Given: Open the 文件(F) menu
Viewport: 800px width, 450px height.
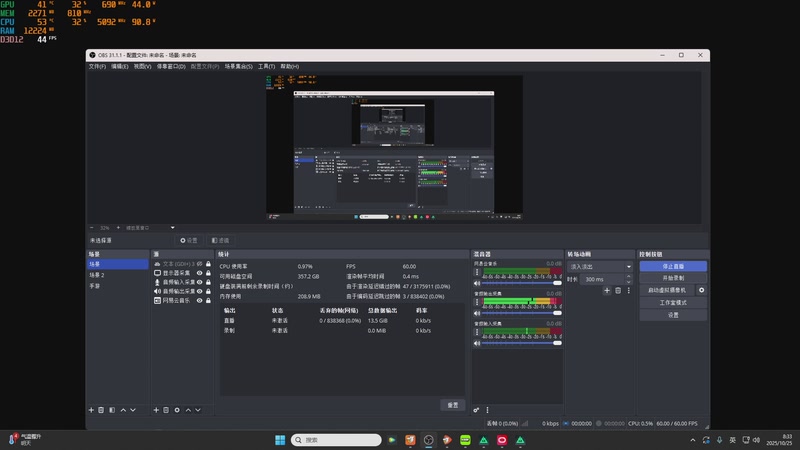Looking at the screenshot, I should click(x=97, y=66).
